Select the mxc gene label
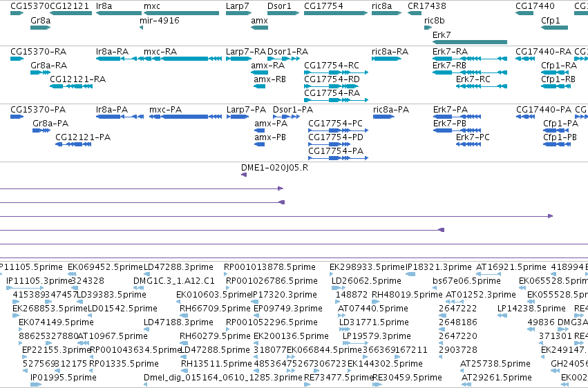Screen dimensions: 588x388 point(152,6)
